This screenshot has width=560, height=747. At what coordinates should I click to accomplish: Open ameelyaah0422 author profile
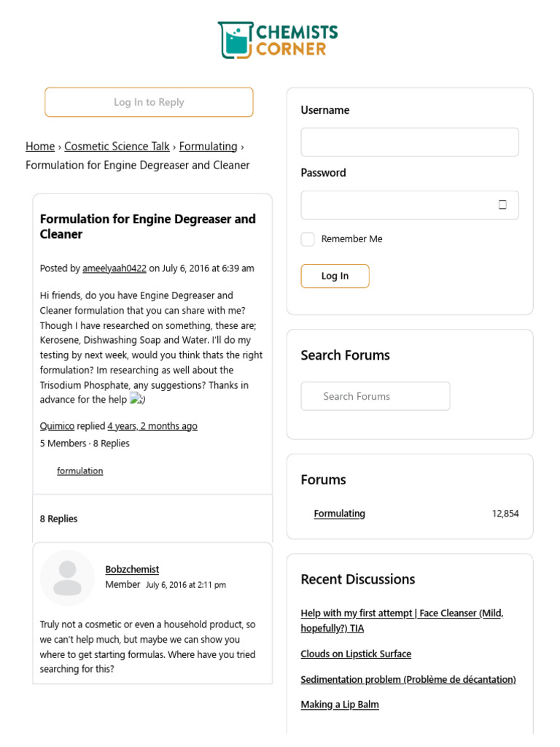(x=114, y=268)
